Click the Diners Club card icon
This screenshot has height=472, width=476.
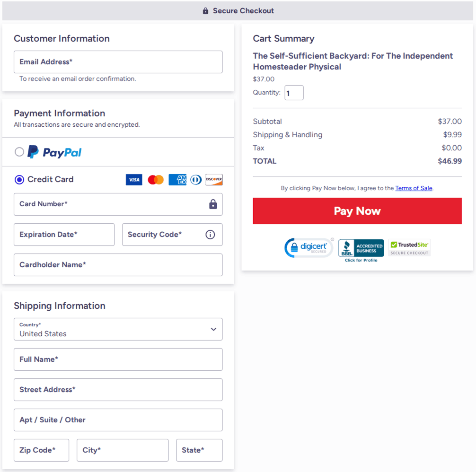pos(196,180)
